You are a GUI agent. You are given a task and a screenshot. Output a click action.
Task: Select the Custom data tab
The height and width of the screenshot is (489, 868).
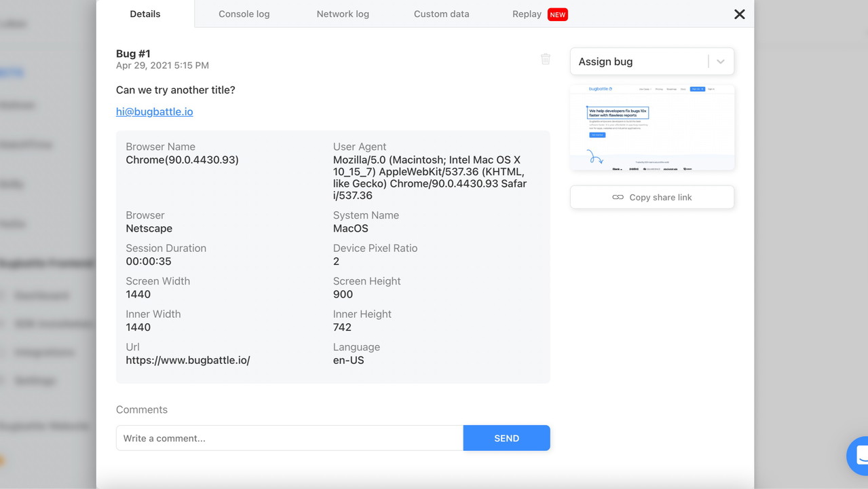441,14
